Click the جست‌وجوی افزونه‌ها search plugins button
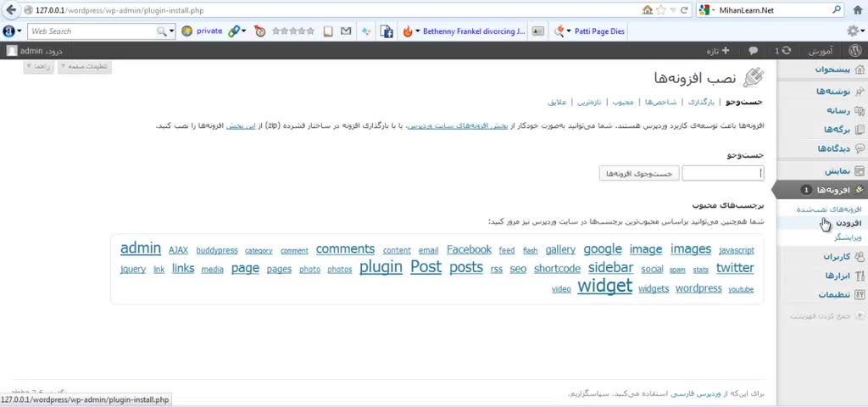The image size is (868, 407). (639, 173)
